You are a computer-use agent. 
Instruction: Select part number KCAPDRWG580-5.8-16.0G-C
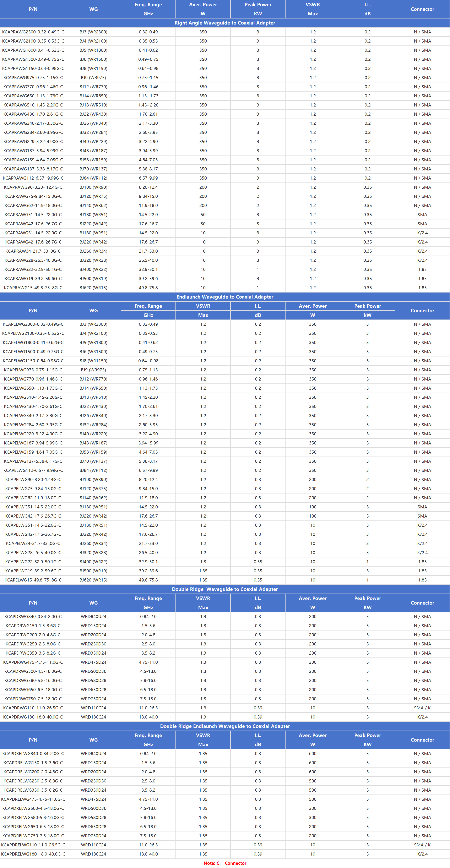click(x=33, y=680)
